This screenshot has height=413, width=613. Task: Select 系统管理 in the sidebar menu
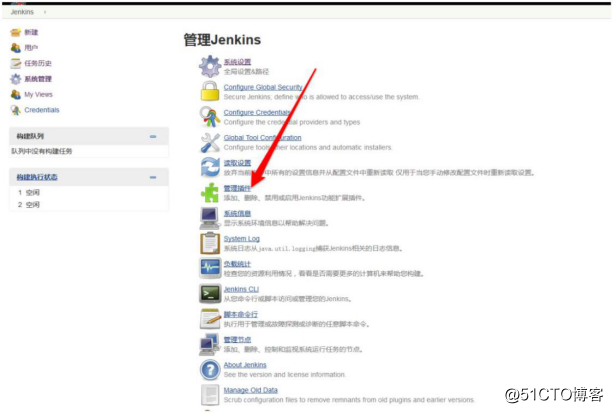click(x=38, y=79)
